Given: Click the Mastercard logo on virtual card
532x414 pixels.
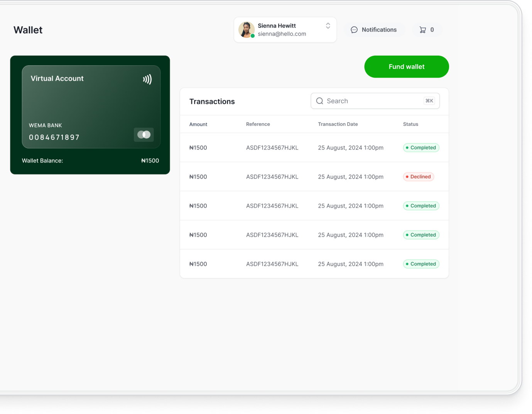Looking at the screenshot, I should coord(144,135).
